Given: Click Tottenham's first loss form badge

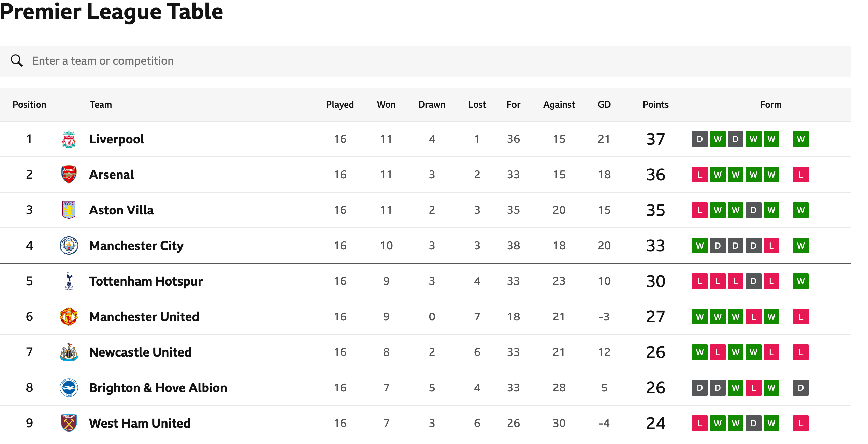Looking at the screenshot, I should (700, 281).
